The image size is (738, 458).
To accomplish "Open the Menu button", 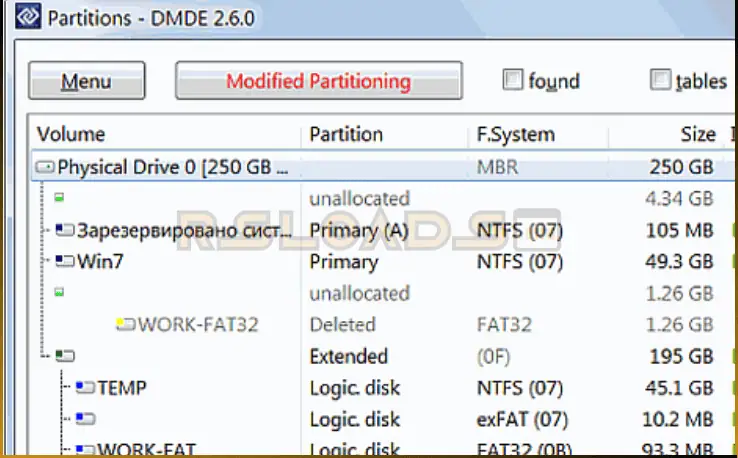I will pos(87,80).
